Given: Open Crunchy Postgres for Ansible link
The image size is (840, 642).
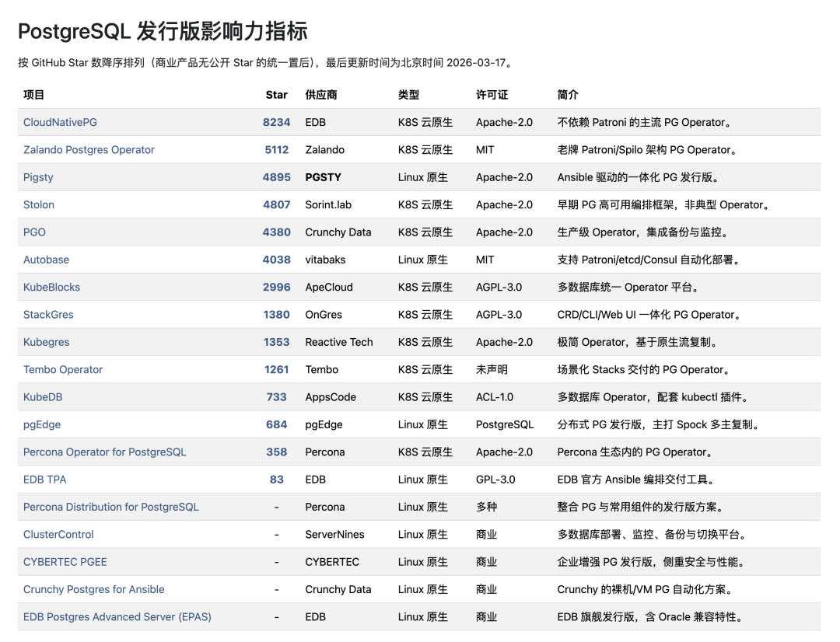Looking at the screenshot, I should pyautogui.click(x=93, y=589).
